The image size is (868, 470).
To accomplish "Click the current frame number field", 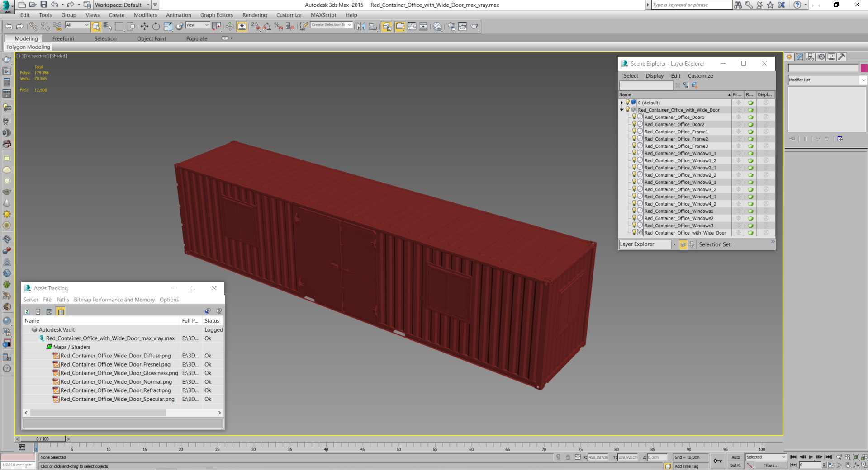I will tap(810, 465).
